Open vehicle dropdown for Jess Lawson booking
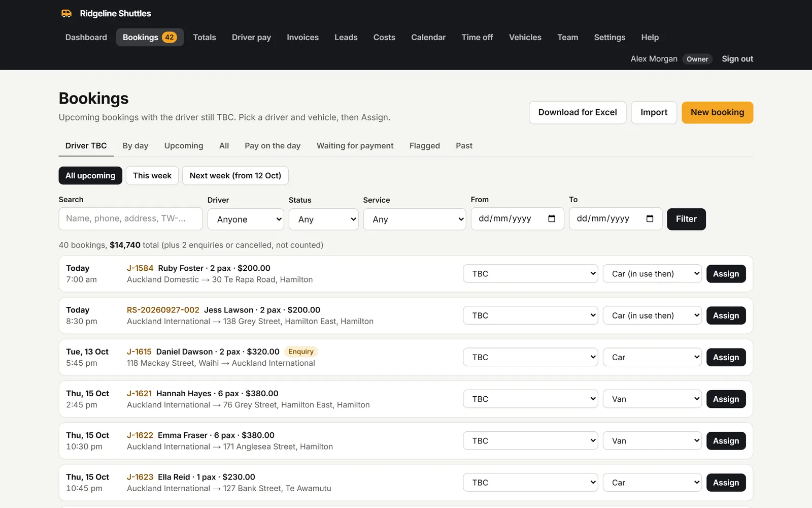The height and width of the screenshot is (508, 812). coord(652,315)
